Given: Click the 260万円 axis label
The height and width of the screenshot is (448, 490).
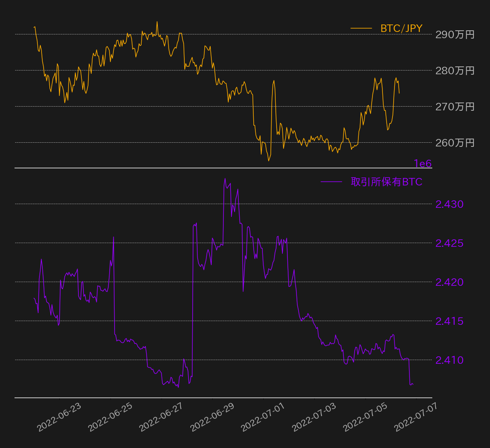Looking at the screenshot, I should pyautogui.click(x=455, y=143).
